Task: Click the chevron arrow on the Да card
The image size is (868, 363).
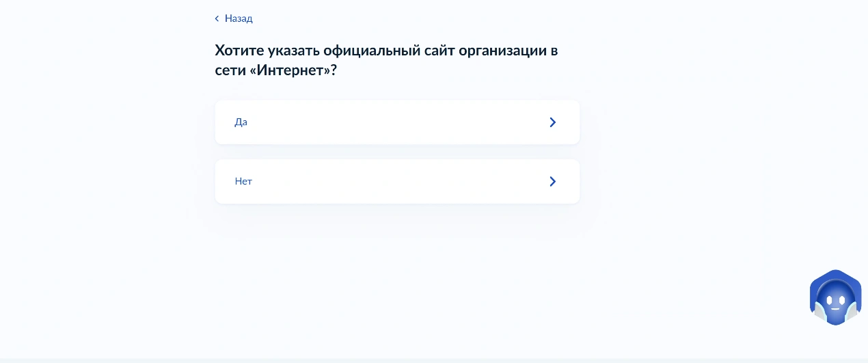Action: pyautogui.click(x=553, y=122)
